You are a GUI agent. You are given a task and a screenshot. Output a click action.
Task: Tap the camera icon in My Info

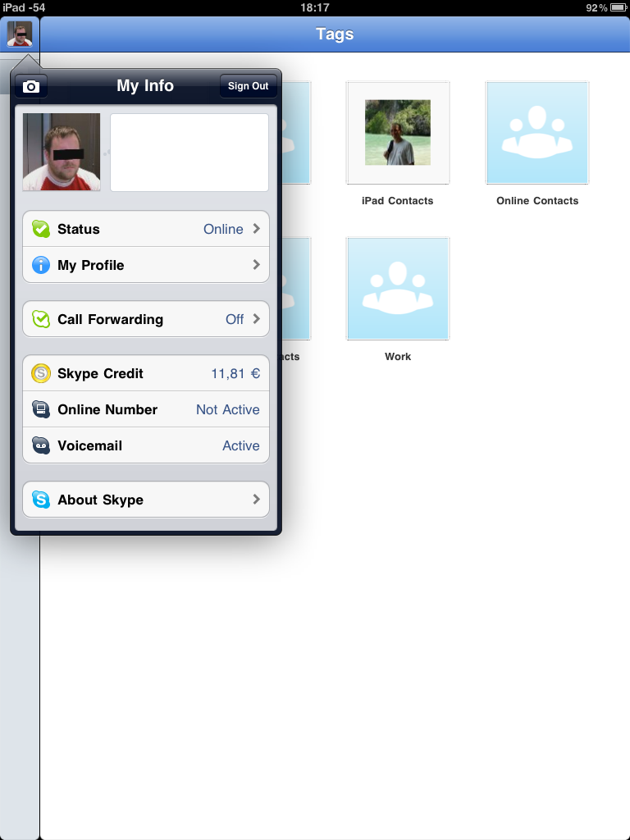[31, 86]
